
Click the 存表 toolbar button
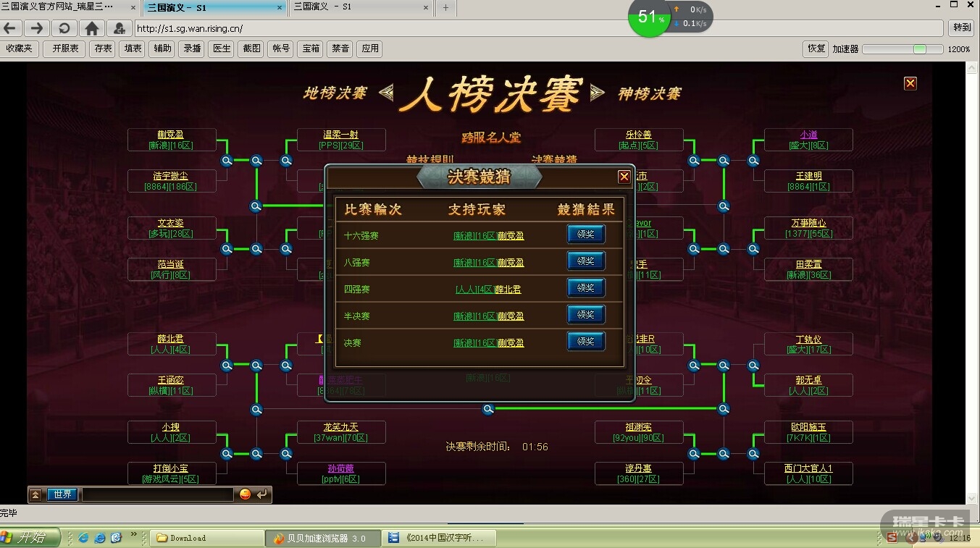pos(103,49)
